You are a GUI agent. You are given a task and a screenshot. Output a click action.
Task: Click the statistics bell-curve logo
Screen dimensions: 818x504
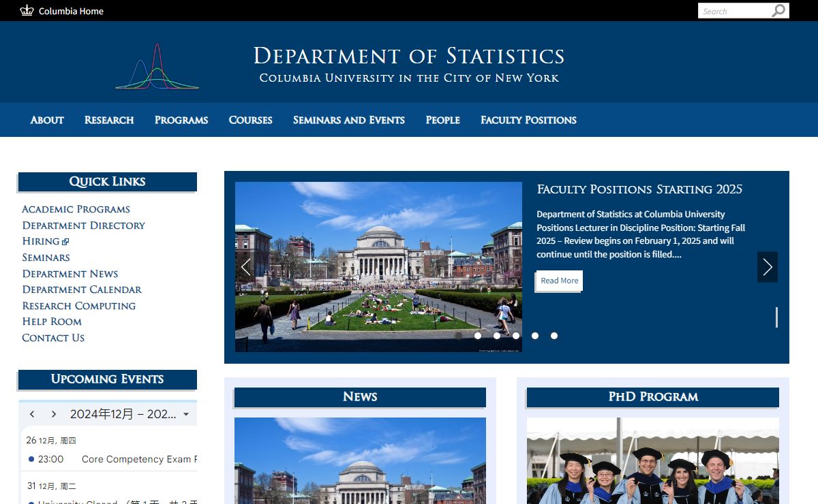coord(157,67)
